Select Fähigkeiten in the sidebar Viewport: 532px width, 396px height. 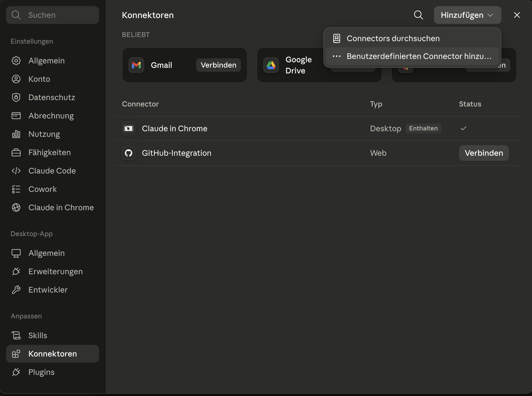click(53, 152)
